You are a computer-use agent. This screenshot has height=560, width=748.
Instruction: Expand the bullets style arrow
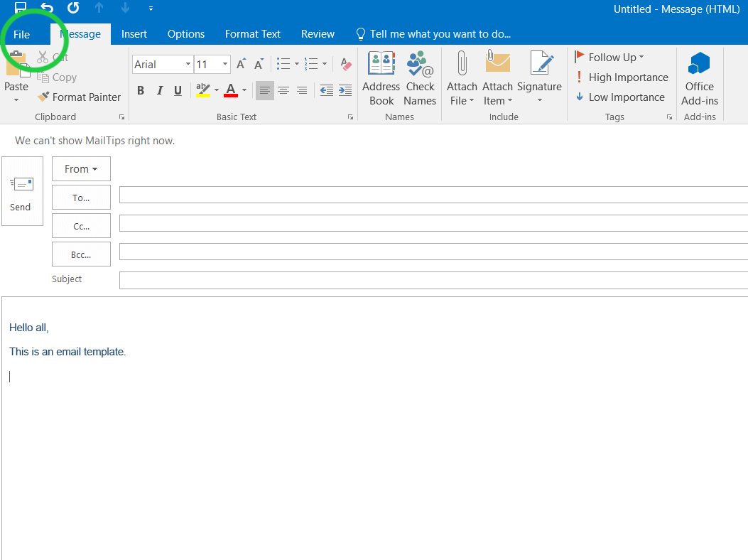coord(297,64)
